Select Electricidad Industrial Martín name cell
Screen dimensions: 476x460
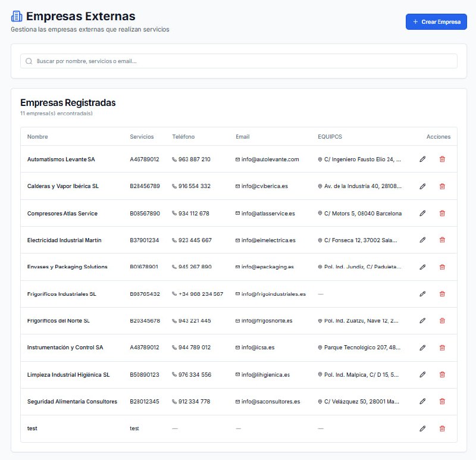pyautogui.click(x=64, y=240)
